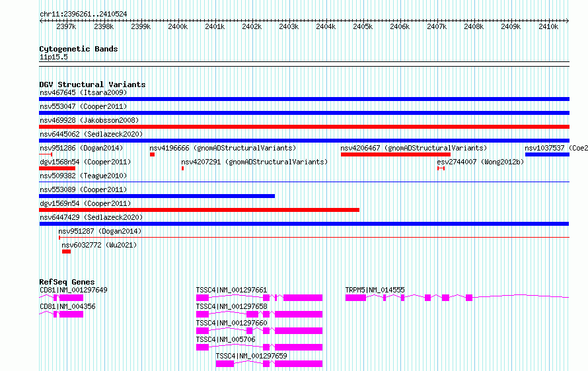Select the nsv1037537 blue variant bar
The width and height of the screenshot is (588, 371).
pyautogui.click(x=547, y=154)
